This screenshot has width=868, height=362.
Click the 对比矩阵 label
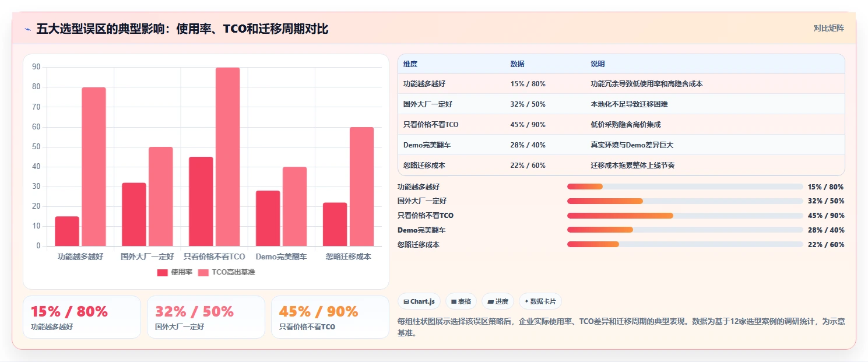coord(828,28)
